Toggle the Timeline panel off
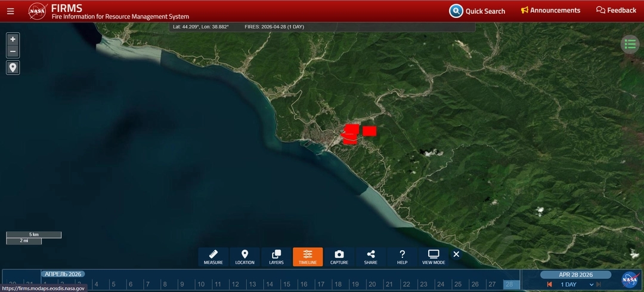 [x=308, y=257]
